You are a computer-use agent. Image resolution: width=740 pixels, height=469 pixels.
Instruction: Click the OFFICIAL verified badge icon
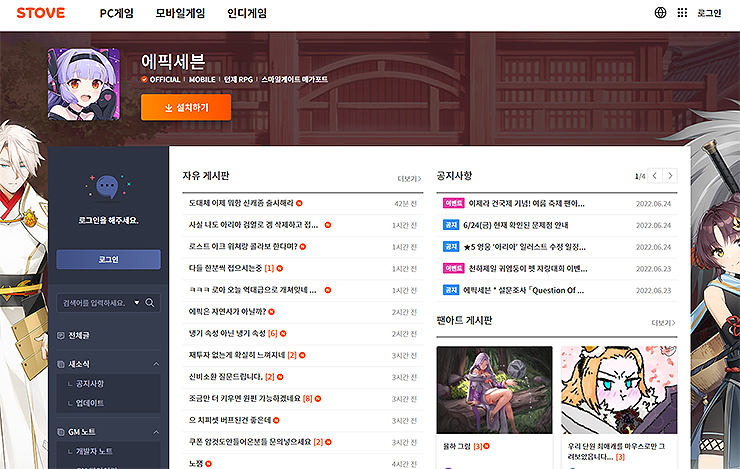tap(144, 80)
